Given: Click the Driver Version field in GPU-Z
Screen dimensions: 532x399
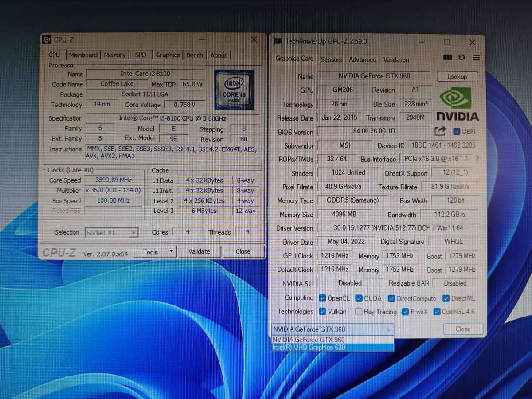Looking at the screenshot, I should (398, 228).
